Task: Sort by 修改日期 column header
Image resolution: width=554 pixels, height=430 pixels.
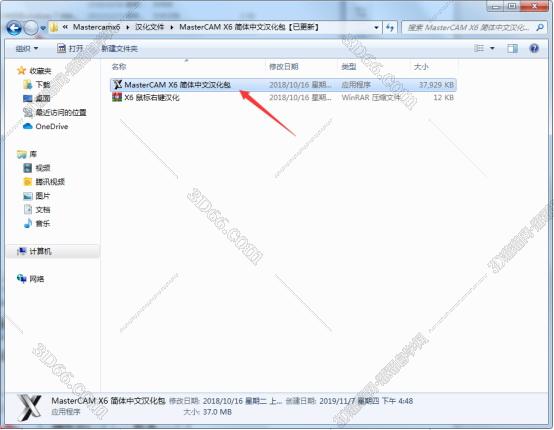Action: [283, 66]
